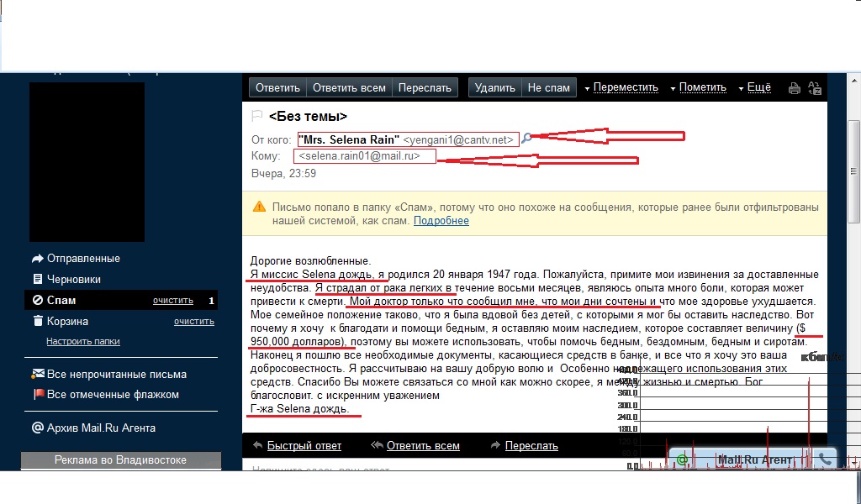Image resolution: width=861 pixels, height=504 pixels.
Task: Open the Переместить dropdown
Action: click(621, 87)
